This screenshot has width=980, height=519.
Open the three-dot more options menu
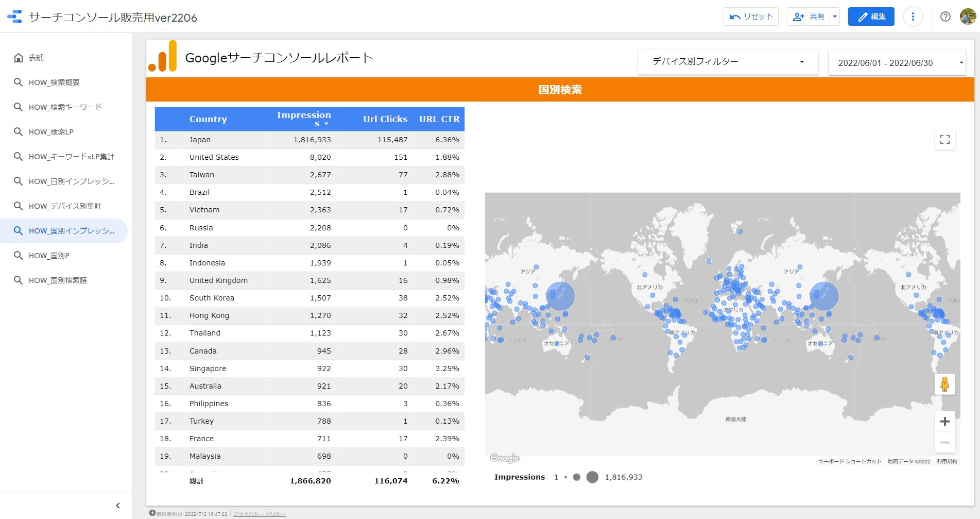913,16
